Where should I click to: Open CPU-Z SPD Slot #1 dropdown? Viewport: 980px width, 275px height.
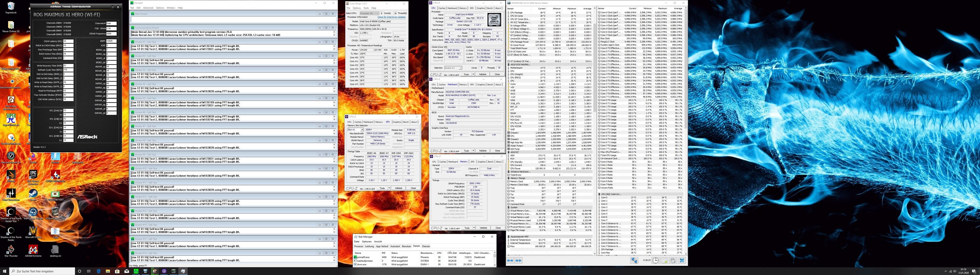pyautogui.click(x=356, y=130)
